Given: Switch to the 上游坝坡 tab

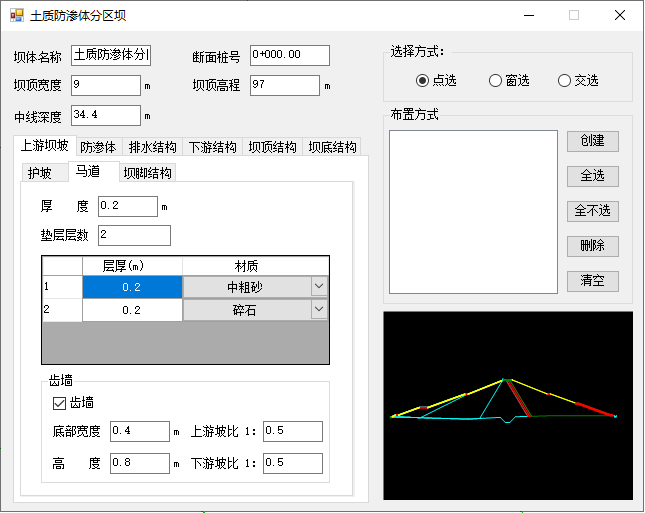Looking at the screenshot, I should [x=44, y=145].
